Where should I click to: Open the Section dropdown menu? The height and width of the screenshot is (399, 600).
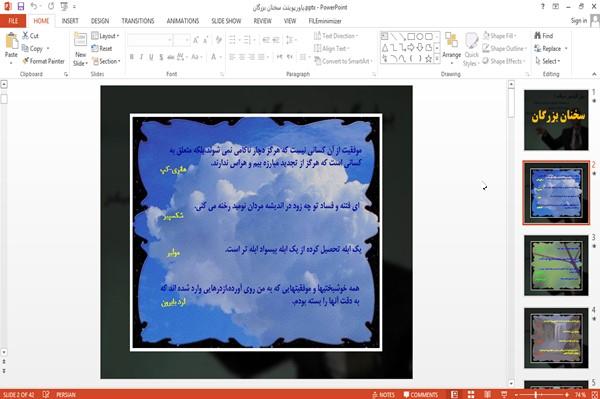(x=106, y=61)
